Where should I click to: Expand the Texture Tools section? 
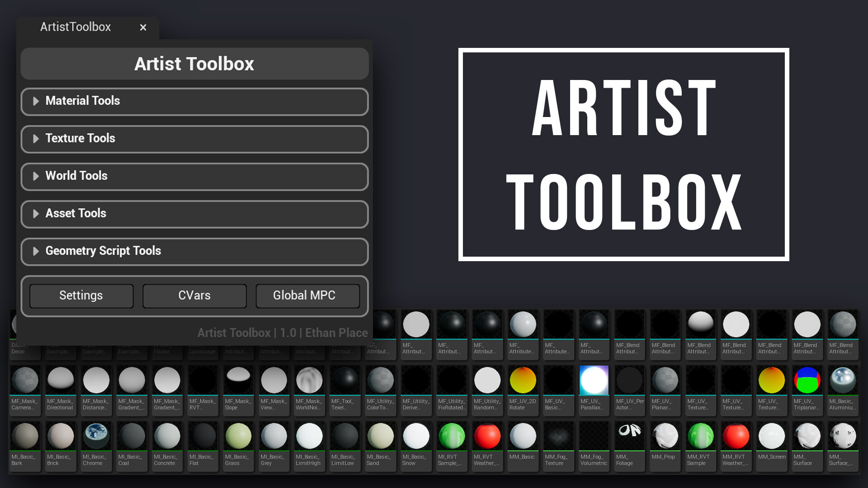194,139
